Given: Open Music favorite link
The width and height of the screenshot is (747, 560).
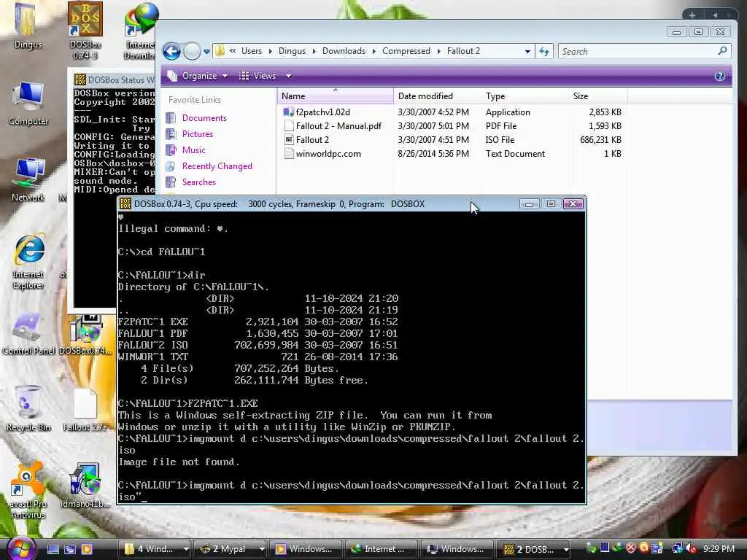Looking at the screenshot, I should click(193, 150).
